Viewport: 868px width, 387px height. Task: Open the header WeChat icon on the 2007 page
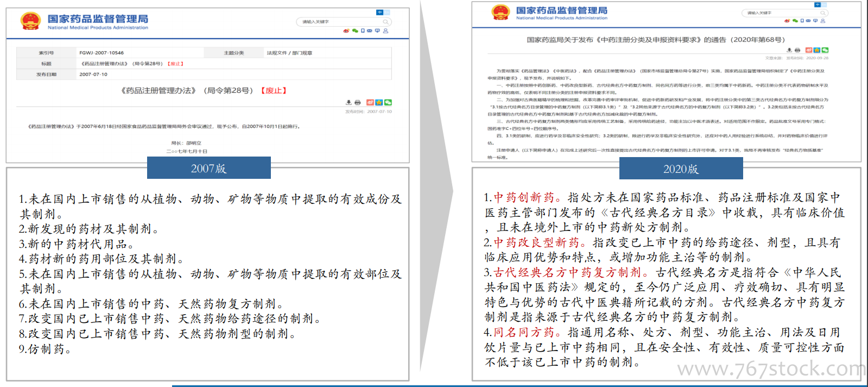coord(355,31)
